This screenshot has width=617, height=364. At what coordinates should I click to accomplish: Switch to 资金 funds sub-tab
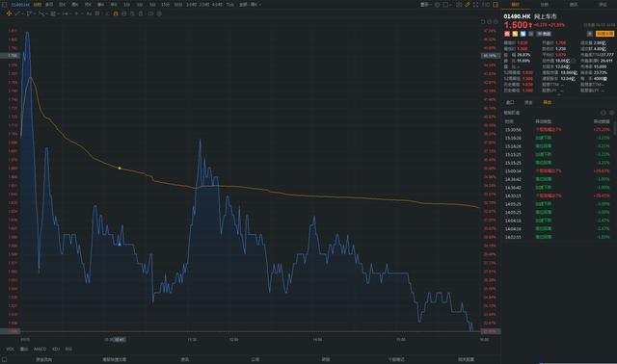pos(528,103)
